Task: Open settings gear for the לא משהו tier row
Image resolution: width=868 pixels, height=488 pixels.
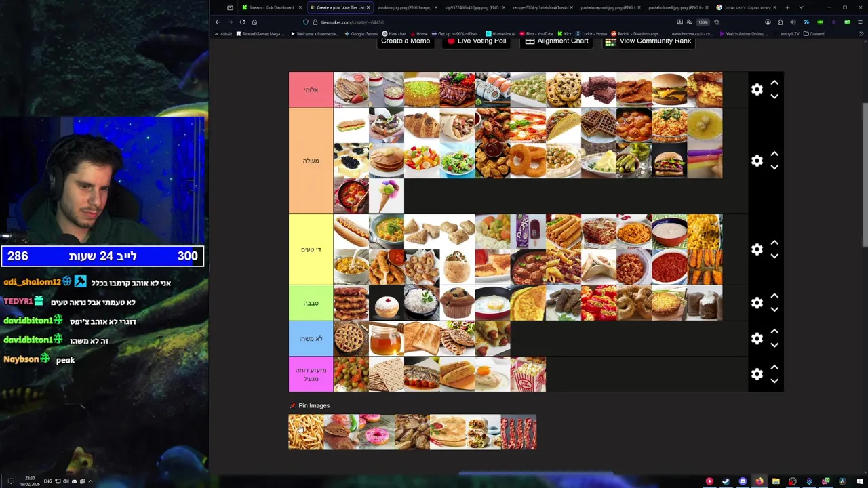Action: 757,338
